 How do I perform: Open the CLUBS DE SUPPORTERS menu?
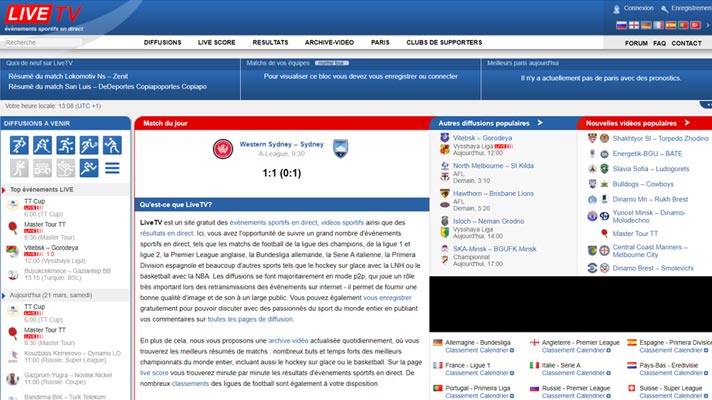pyautogui.click(x=444, y=42)
